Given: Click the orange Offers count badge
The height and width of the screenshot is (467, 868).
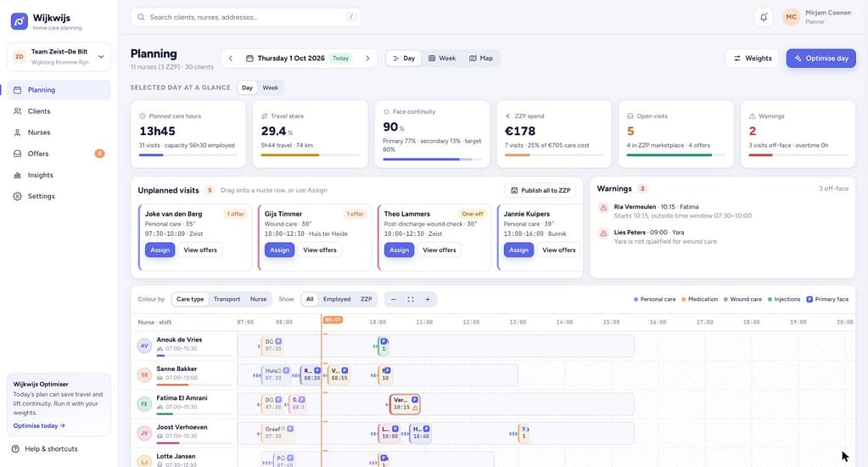Looking at the screenshot, I should (x=99, y=154).
